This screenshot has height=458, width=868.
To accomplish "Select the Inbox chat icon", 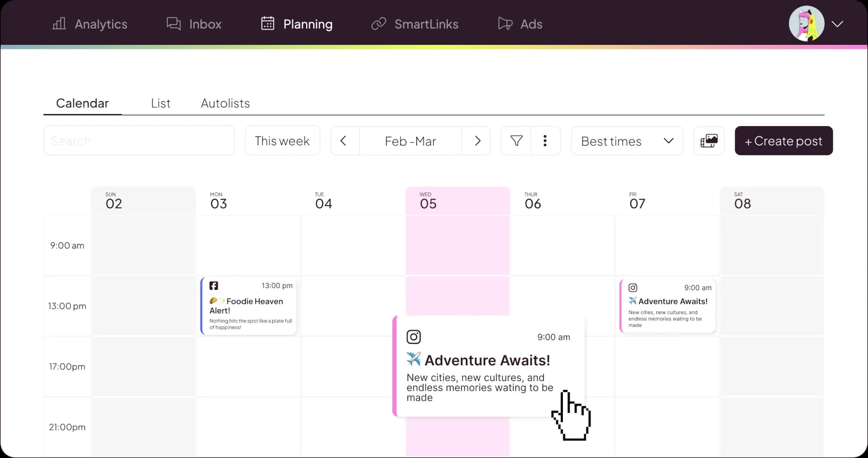I will pos(173,24).
